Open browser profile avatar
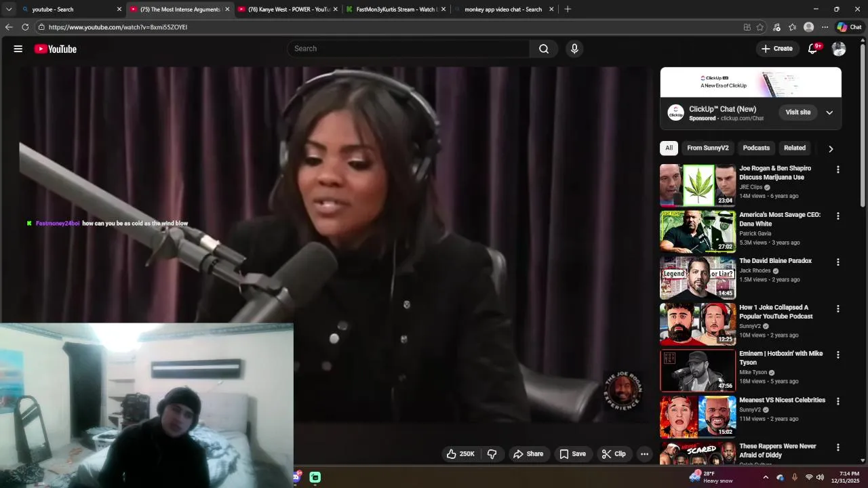The width and height of the screenshot is (868, 488). tap(808, 27)
